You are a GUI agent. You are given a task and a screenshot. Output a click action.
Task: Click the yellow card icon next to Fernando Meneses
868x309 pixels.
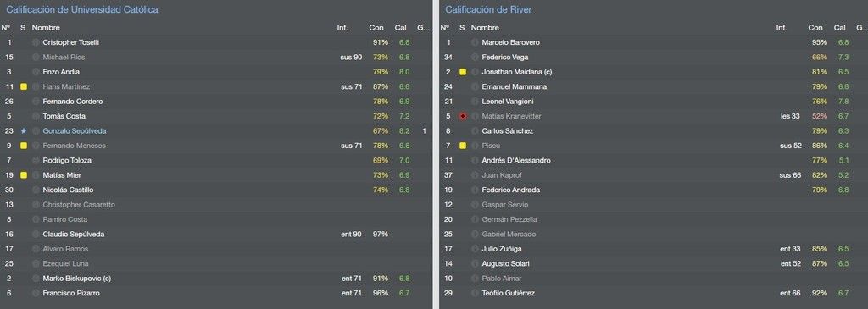pyautogui.click(x=23, y=146)
